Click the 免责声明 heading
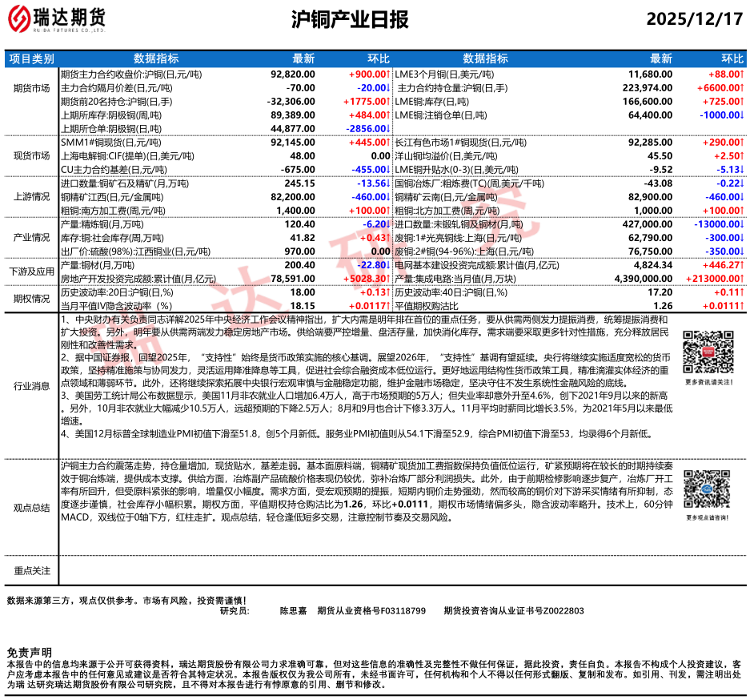 tap(29, 653)
